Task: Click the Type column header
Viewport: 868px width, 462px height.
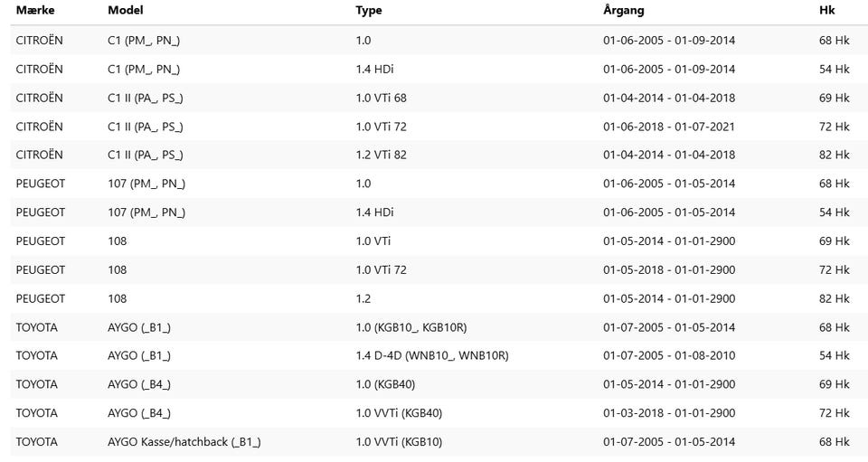Action: tap(369, 11)
